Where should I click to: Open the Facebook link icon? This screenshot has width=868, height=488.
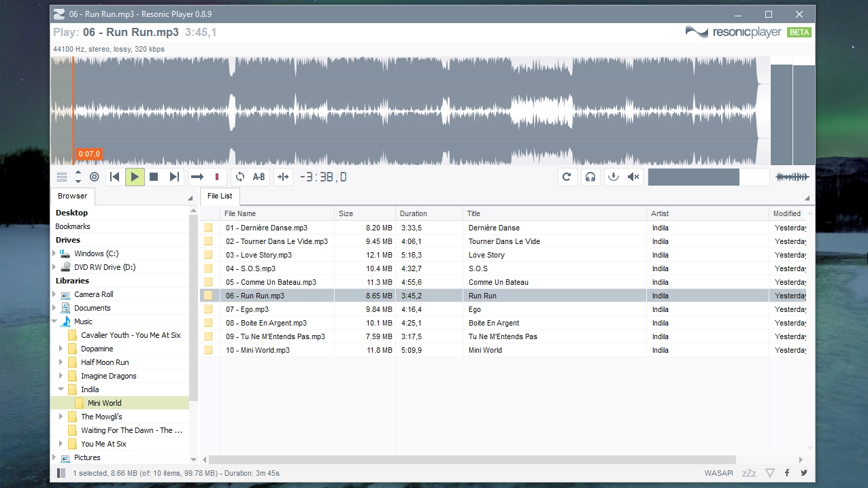[x=787, y=473]
